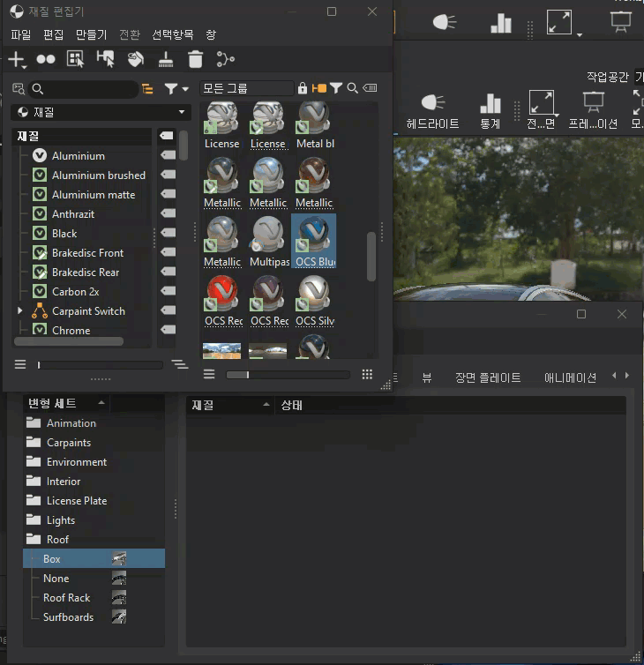
Task: Select the OCS Silver material thumbnail
Action: (x=314, y=301)
